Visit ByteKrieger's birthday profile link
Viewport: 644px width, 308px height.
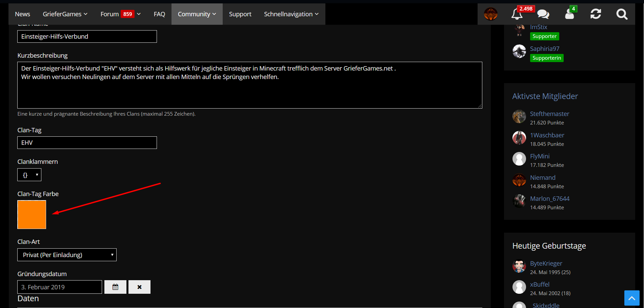coord(546,264)
